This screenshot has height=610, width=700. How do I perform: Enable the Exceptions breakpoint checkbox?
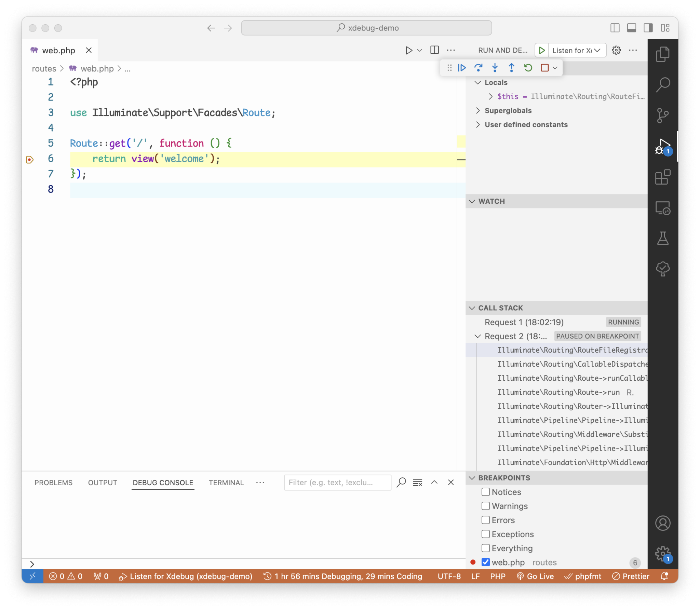coord(486,534)
